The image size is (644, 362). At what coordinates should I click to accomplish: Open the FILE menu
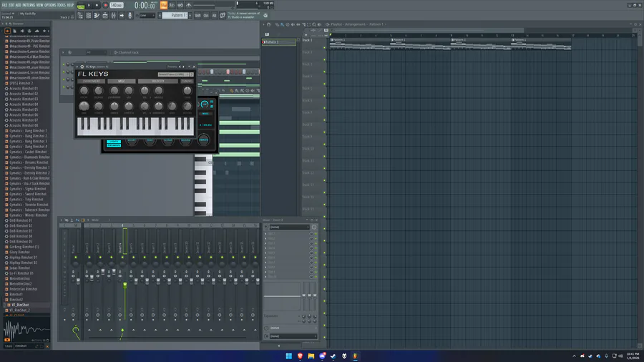[4, 5]
